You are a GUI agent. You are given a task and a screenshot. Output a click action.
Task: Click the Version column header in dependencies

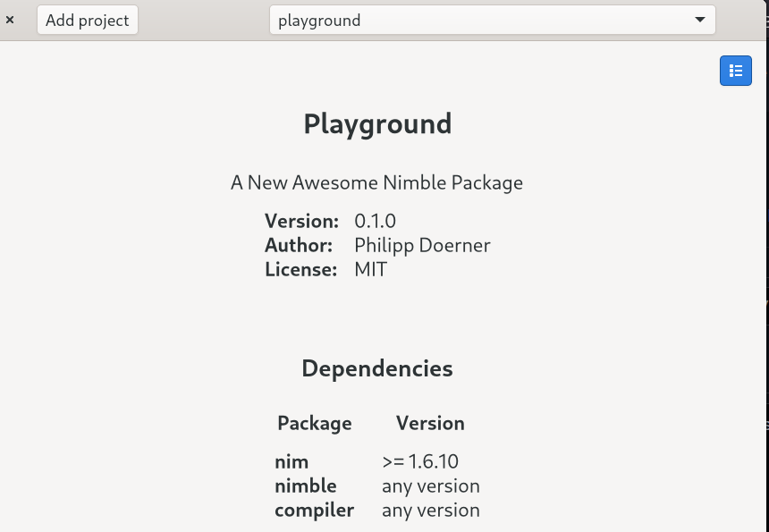point(430,423)
